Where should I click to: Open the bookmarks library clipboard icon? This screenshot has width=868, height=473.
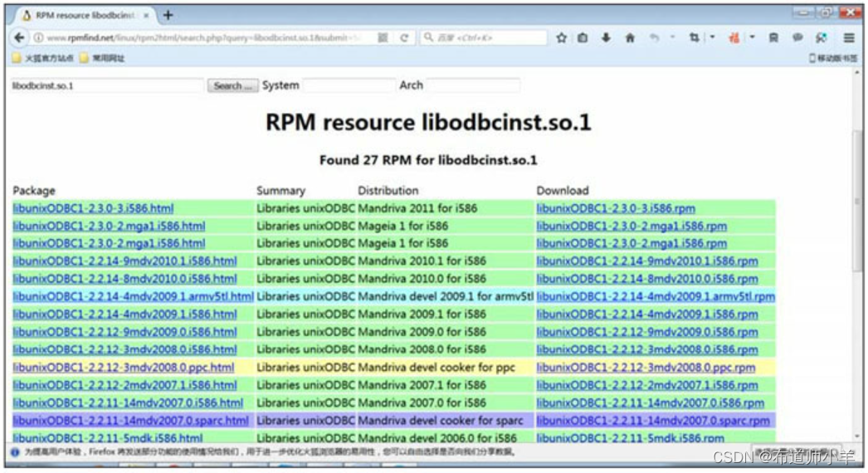583,37
